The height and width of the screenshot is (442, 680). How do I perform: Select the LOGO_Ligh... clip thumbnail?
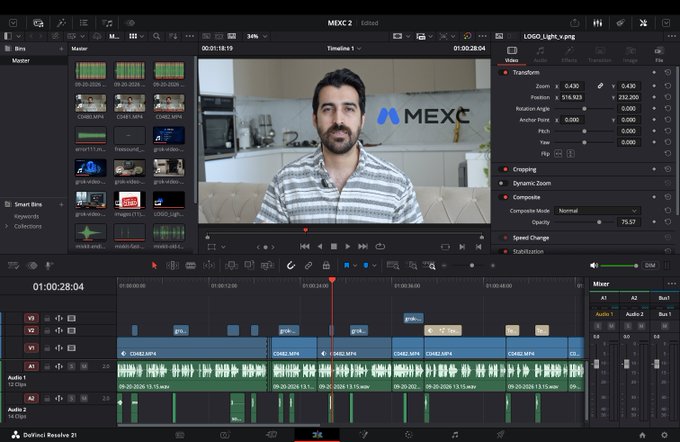[x=169, y=200]
